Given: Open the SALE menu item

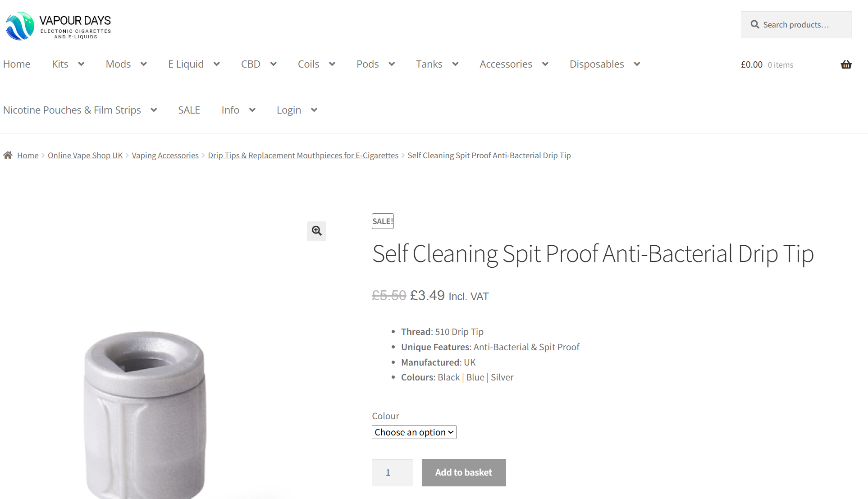Looking at the screenshot, I should click(189, 110).
